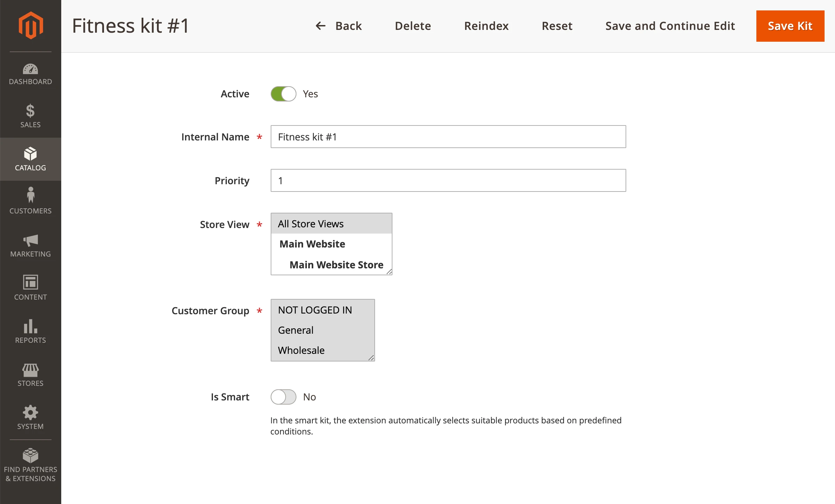Screen dimensions: 835x504
Task: Select NOT LOGGED IN group option
Action: (x=315, y=310)
